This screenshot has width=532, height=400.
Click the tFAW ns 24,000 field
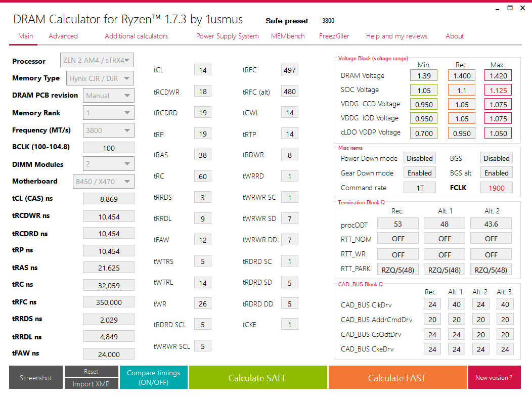pyautogui.click(x=109, y=354)
